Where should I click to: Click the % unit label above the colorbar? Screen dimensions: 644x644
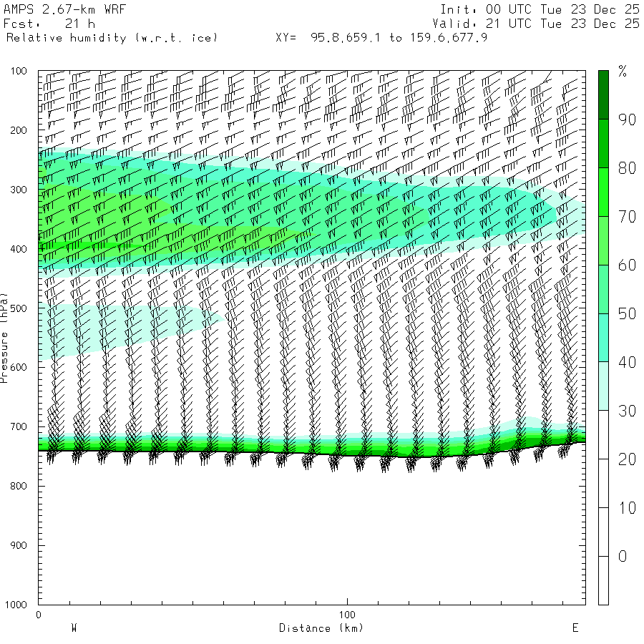click(623, 71)
